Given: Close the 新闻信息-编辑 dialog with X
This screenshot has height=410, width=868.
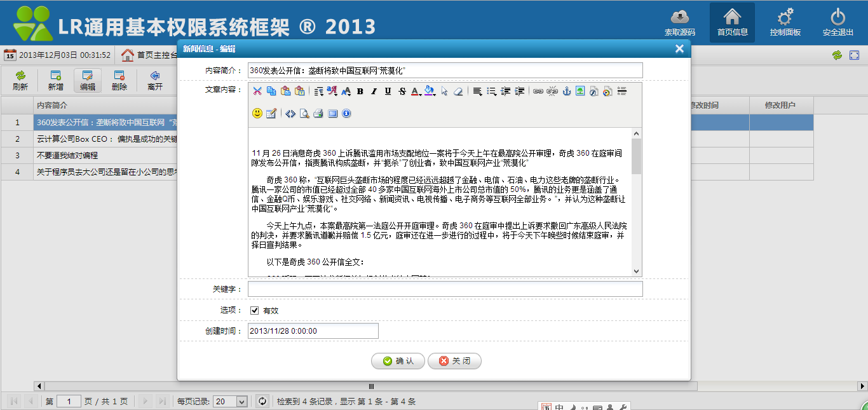Looking at the screenshot, I should 679,49.
